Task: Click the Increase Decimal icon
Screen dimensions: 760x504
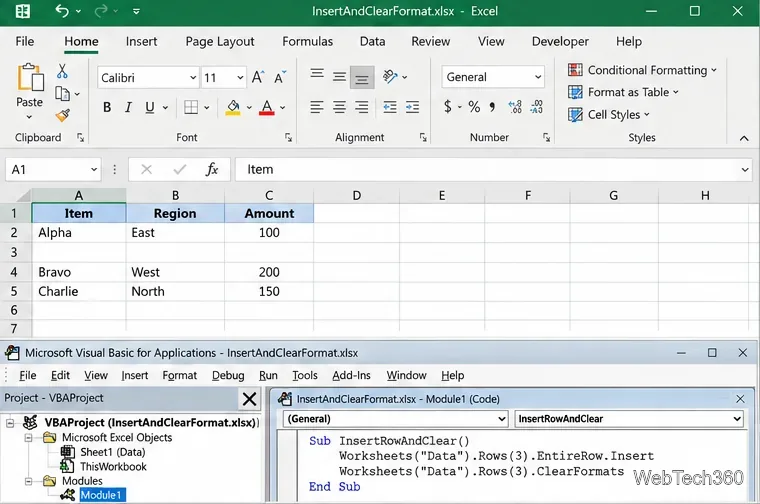Action: (x=515, y=107)
